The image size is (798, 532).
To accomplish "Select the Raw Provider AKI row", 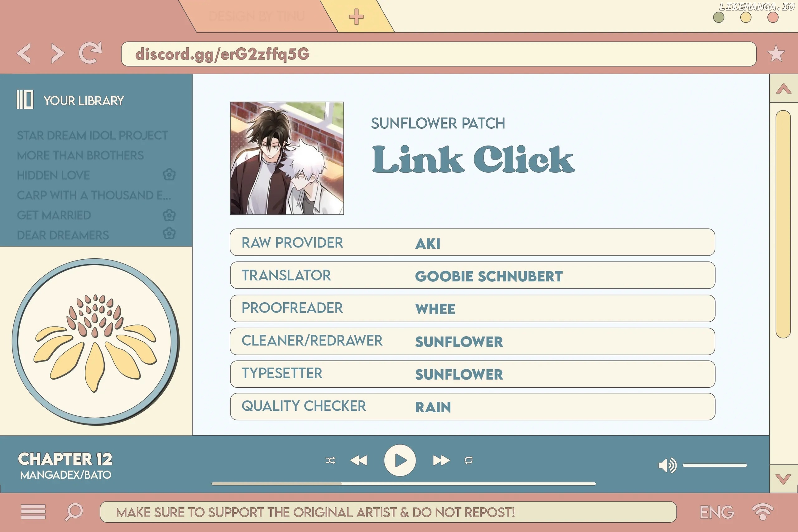I will tap(472, 242).
